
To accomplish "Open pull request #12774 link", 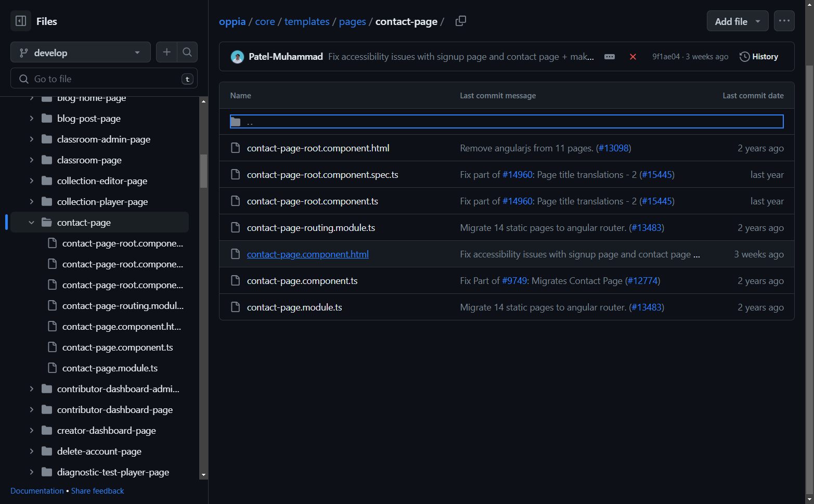I will click(643, 281).
